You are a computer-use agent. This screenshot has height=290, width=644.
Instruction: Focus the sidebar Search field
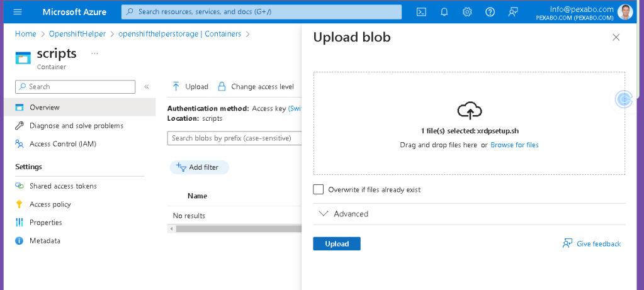point(75,87)
